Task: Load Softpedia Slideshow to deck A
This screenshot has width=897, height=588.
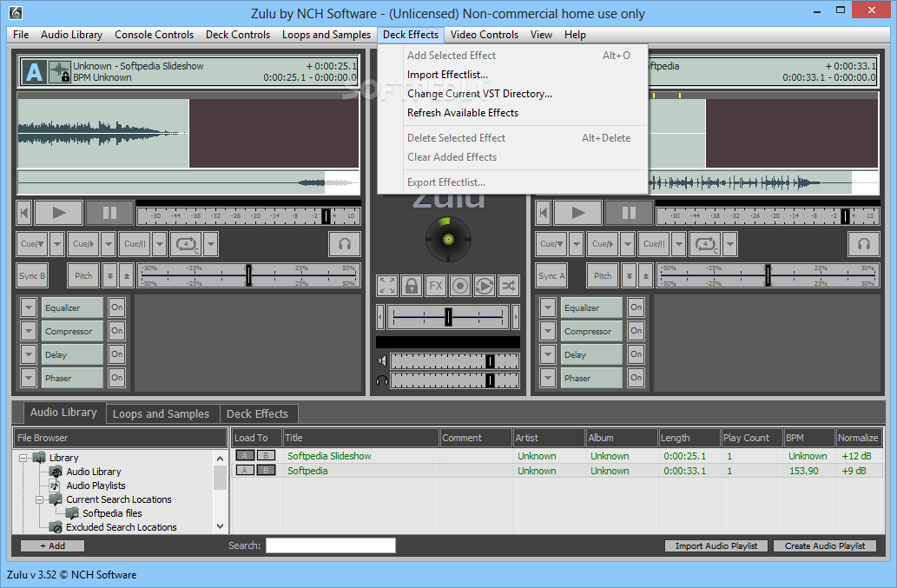Action: point(244,455)
